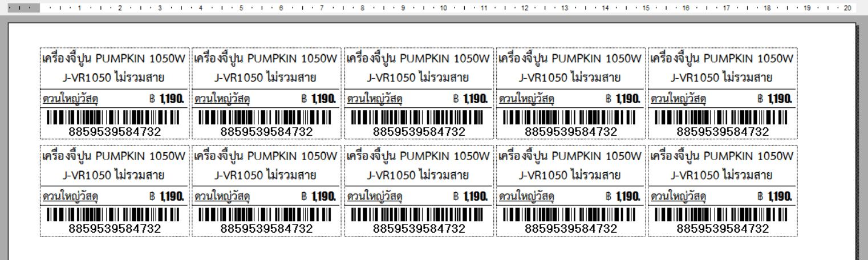Click the ฿ 1,190 price in top-row second label
This screenshot has height=260, width=868.
[318, 99]
